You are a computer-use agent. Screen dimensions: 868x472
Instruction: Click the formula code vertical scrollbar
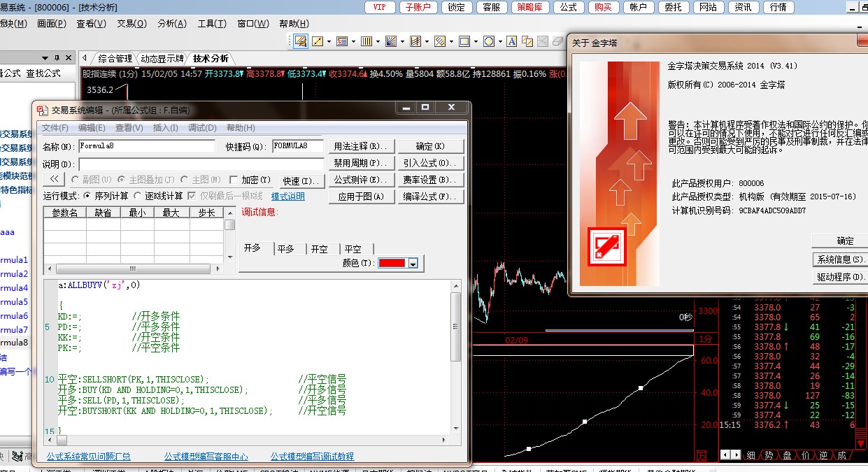coord(455,358)
